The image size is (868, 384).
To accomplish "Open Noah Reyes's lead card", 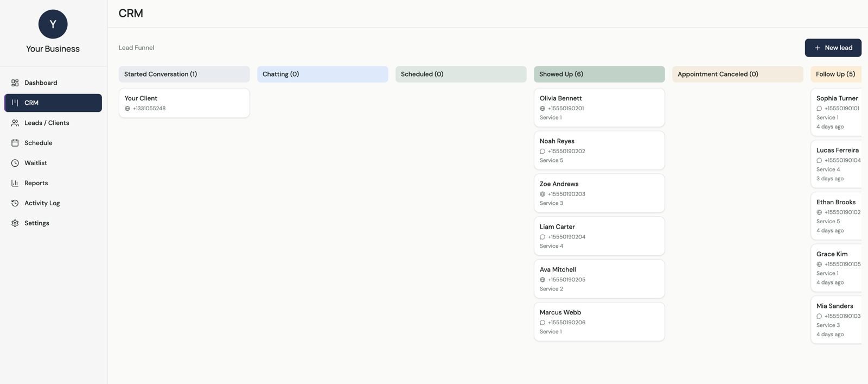I will pyautogui.click(x=599, y=150).
